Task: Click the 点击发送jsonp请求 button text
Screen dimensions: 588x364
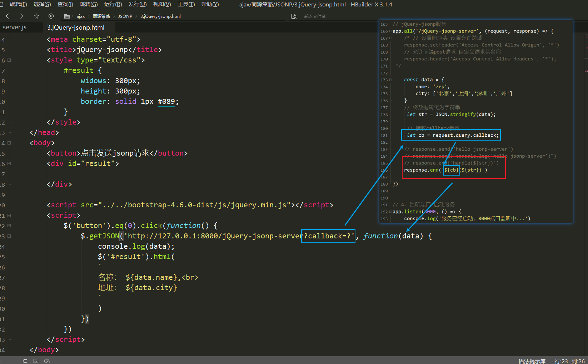Action: pyautogui.click(x=115, y=153)
